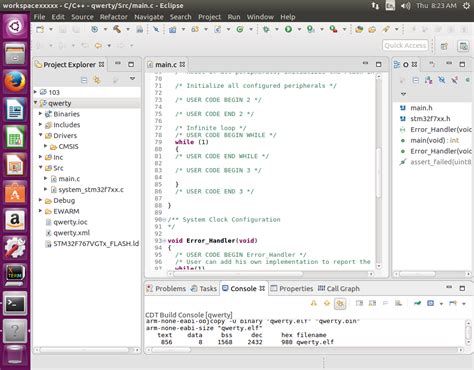Click the highlighted build console toggle icon

(340, 303)
